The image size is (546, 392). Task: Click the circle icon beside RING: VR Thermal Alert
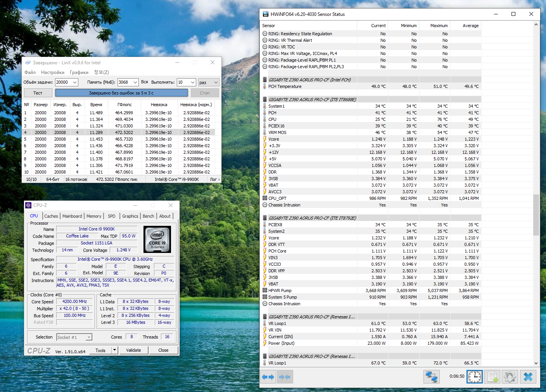tap(265, 40)
